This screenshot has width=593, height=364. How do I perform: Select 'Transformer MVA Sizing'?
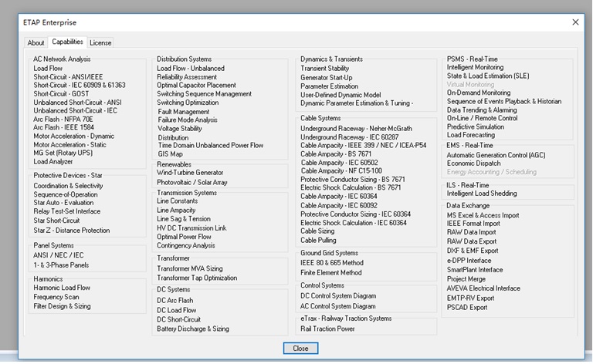pyautogui.click(x=190, y=268)
